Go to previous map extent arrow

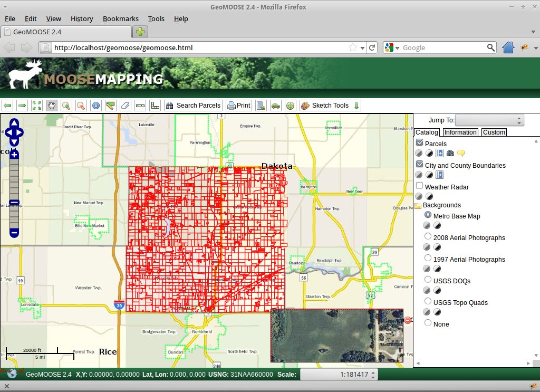(7, 106)
